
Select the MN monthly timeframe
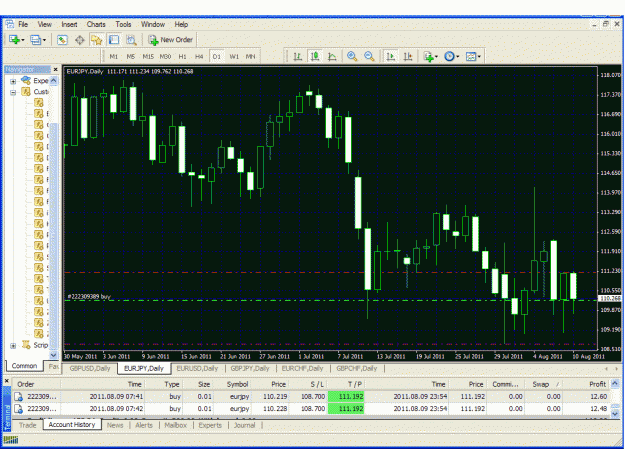[250, 57]
